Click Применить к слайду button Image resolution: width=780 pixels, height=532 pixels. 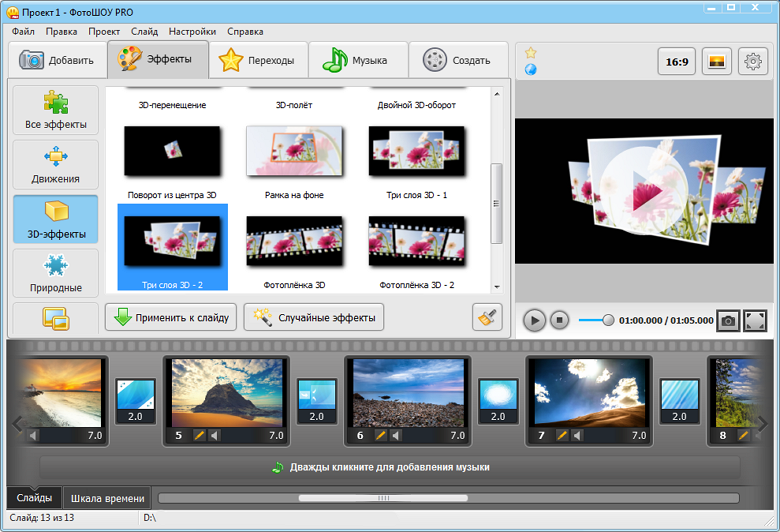(172, 318)
